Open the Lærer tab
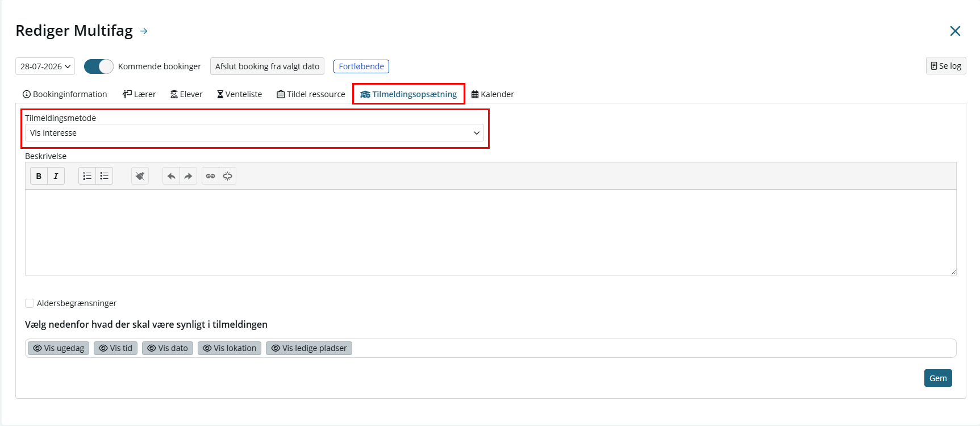Screen dimensions: 980x426 tap(139, 94)
